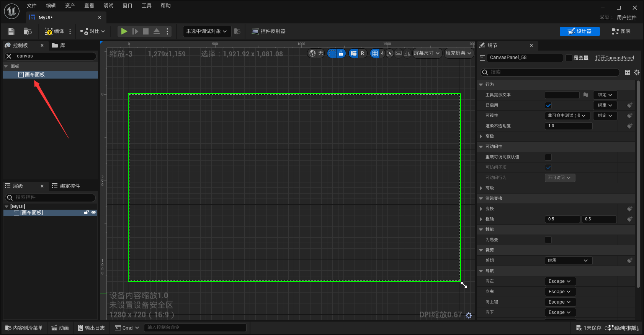Open details panel settings gear icon
644x335 pixels.
coord(637,72)
